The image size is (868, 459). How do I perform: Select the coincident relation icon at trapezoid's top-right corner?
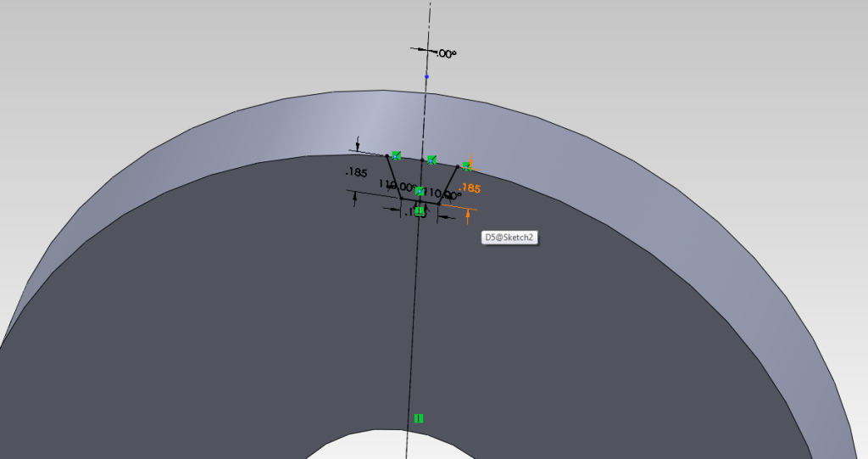(466, 166)
